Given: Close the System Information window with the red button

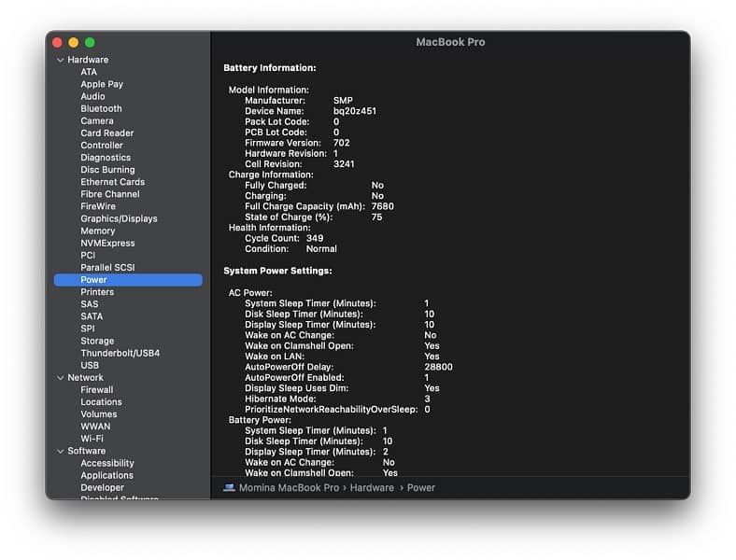Looking at the screenshot, I should pos(56,42).
